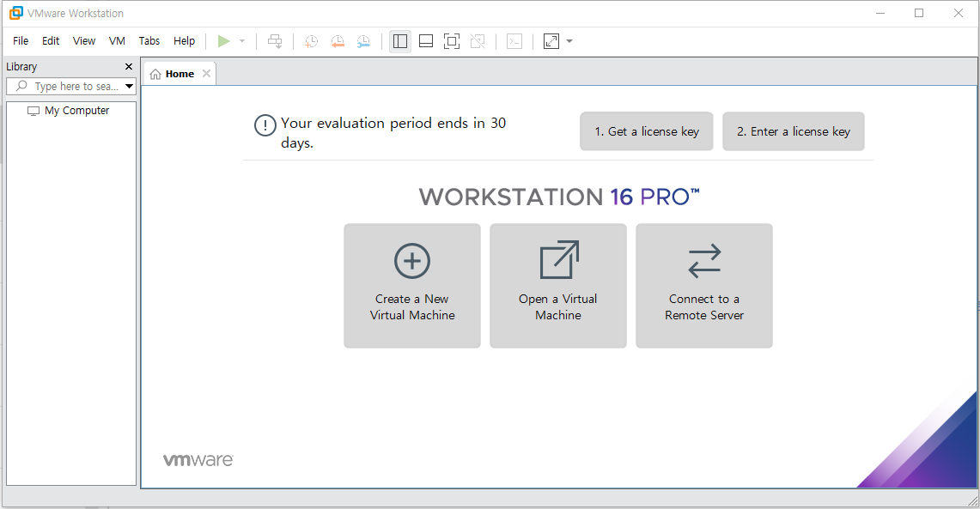Open the Snapshot Manager icon
This screenshot has height=509, width=980.
(363, 41)
